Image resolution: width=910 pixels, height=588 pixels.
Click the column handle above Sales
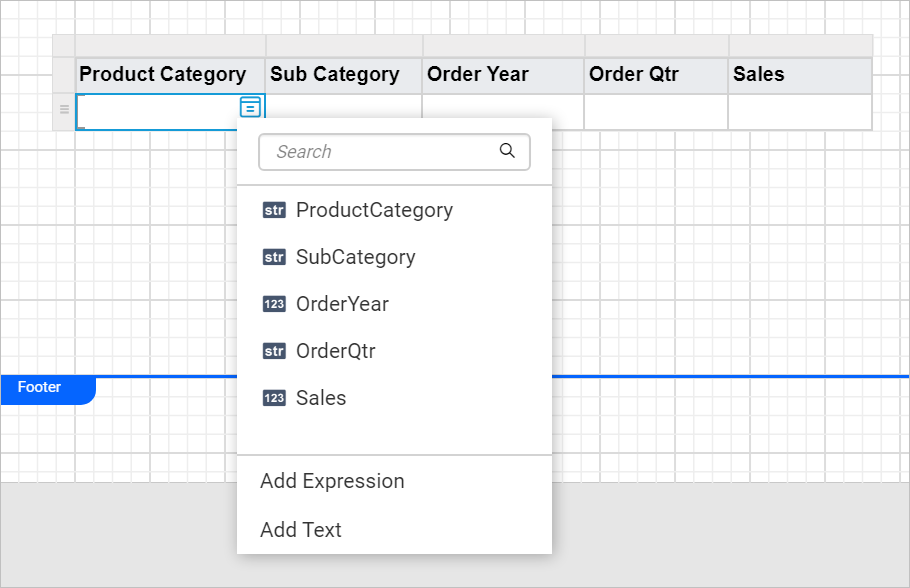[x=801, y=45]
